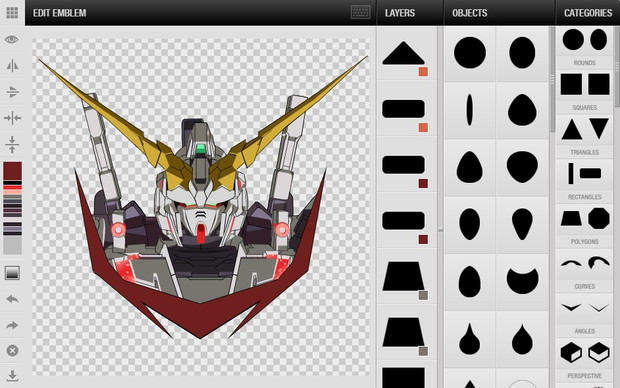Open the dark red current color swatch
The image size is (620, 388).
(x=12, y=171)
